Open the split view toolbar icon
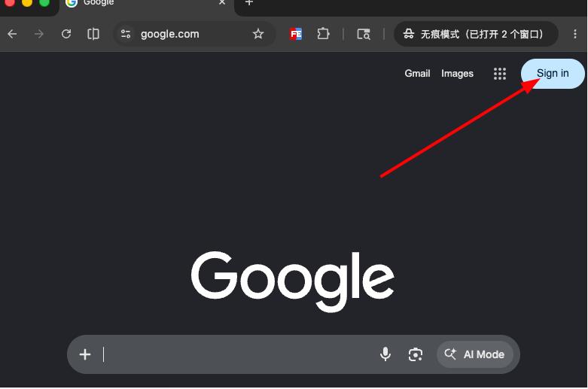 coord(93,34)
